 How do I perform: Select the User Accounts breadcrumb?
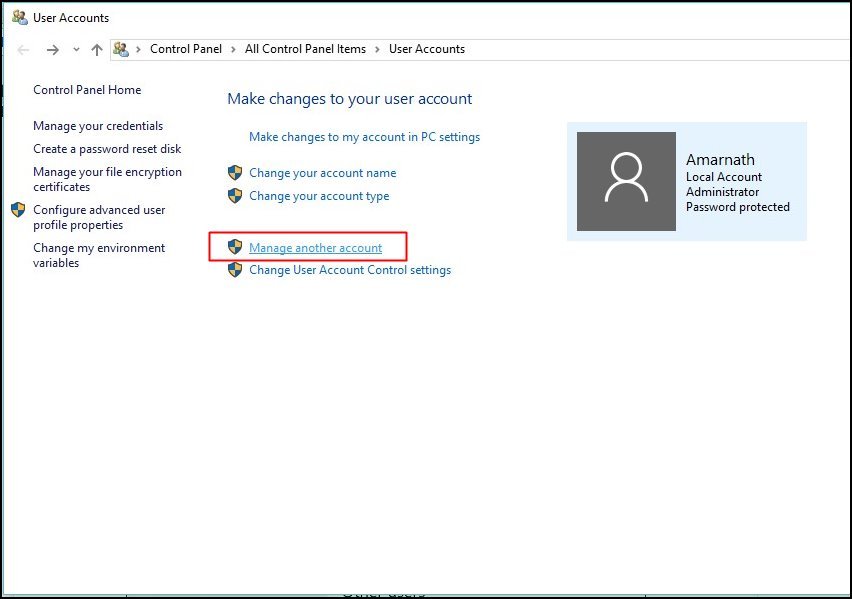427,49
